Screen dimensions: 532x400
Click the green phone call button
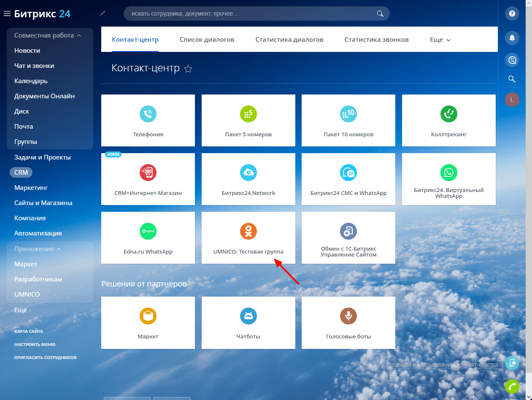(x=512, y=386)
